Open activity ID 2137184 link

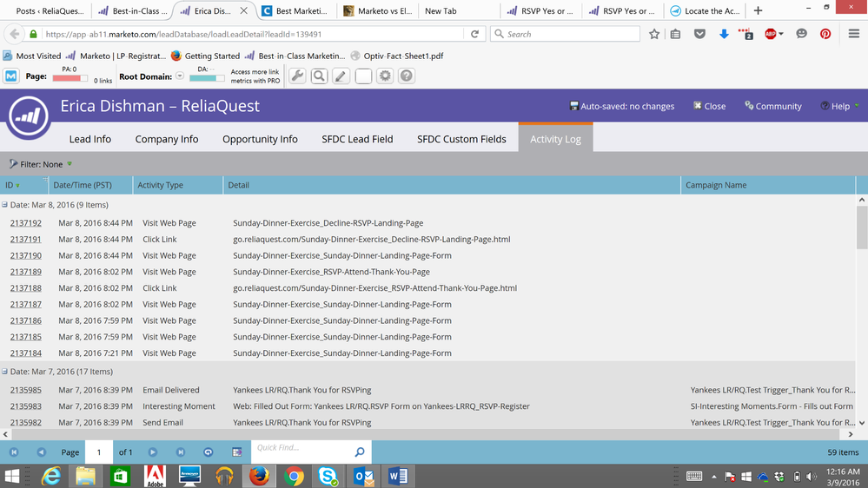point(25,353)
